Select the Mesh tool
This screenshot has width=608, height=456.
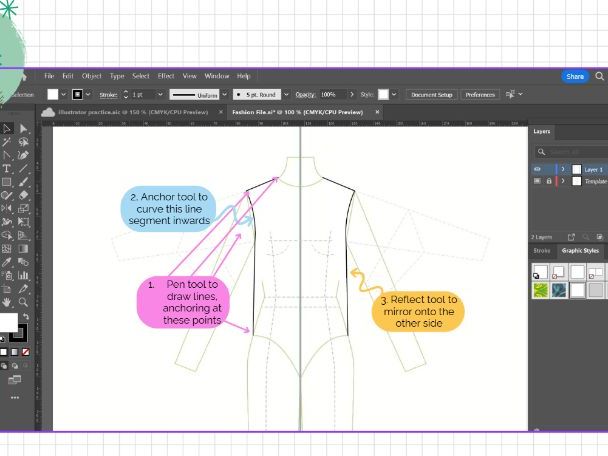pos(7,249)
